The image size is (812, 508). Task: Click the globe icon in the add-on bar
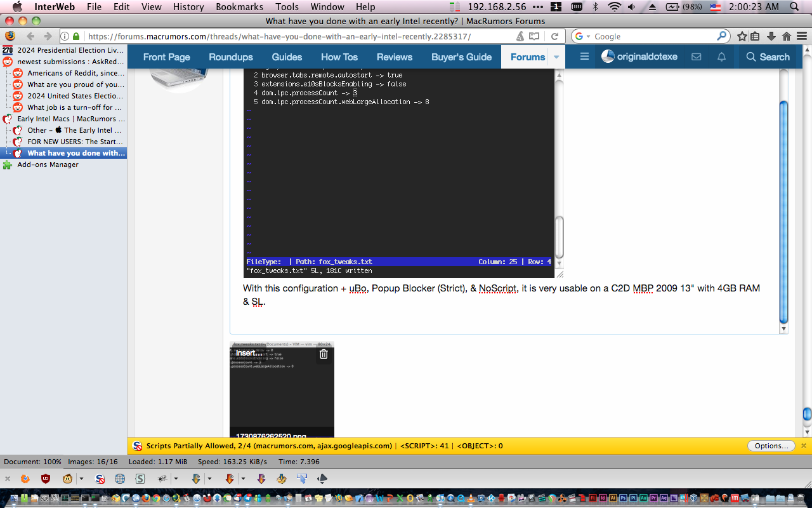coord(120,478)
